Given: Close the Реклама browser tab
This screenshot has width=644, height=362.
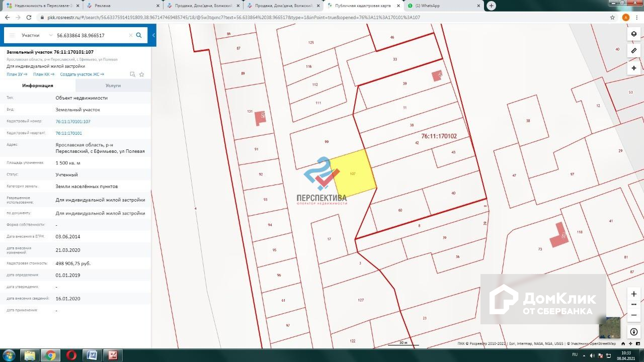Looking at the screenshot, I should (158, 6).
